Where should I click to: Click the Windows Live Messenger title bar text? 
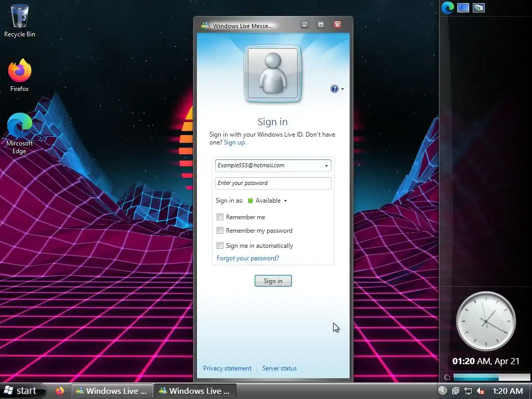[x=243, y=26]
